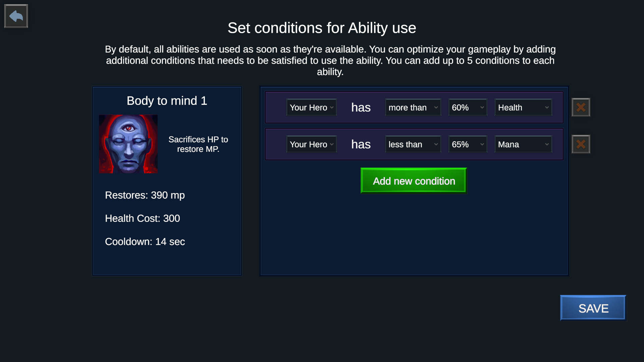Click the "Body to mind 1" ability title
644x362 pixels.
click(167, 101)
